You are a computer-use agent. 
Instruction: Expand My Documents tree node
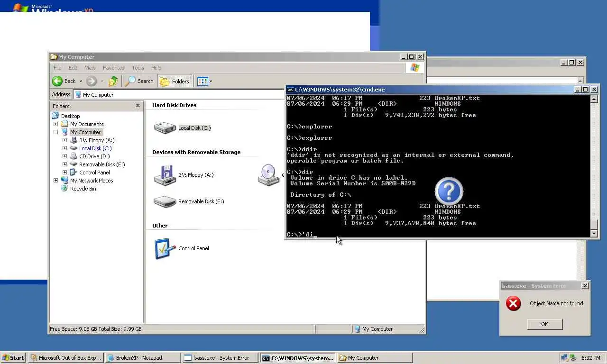(x=55, y=124)
